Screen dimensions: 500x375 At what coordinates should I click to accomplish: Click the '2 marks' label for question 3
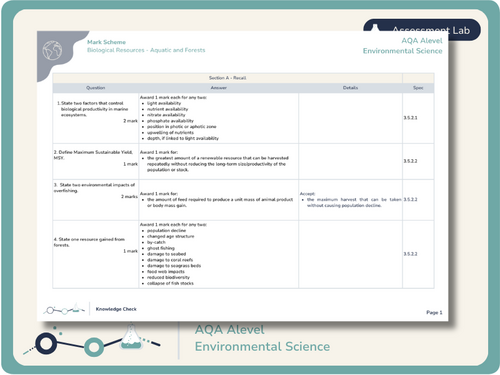pos(129,197)
